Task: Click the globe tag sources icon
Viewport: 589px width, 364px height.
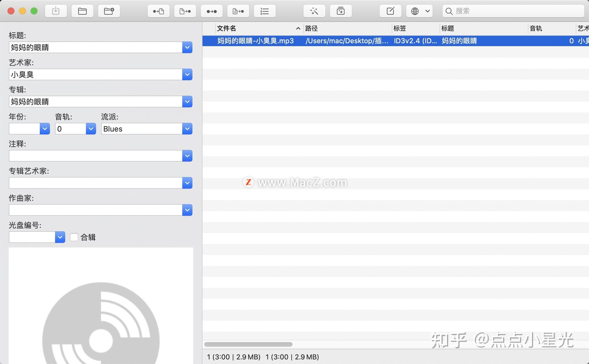Action: click(415, 11)
